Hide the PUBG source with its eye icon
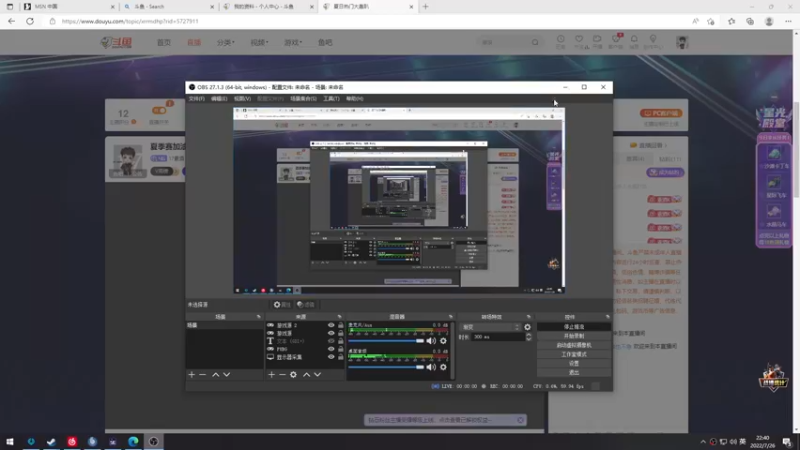The width and height of the screenshot is (800, 450). (331, 349)
